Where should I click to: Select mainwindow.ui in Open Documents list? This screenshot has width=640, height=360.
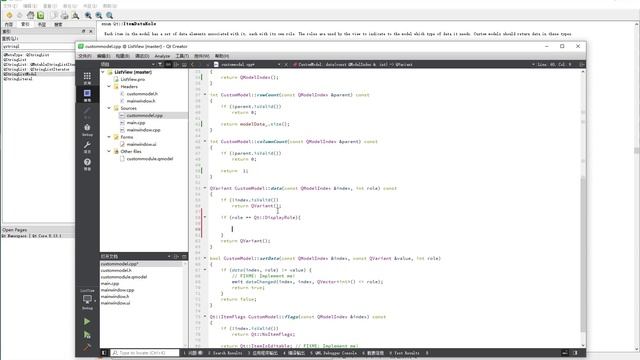[x=116, y=303]
